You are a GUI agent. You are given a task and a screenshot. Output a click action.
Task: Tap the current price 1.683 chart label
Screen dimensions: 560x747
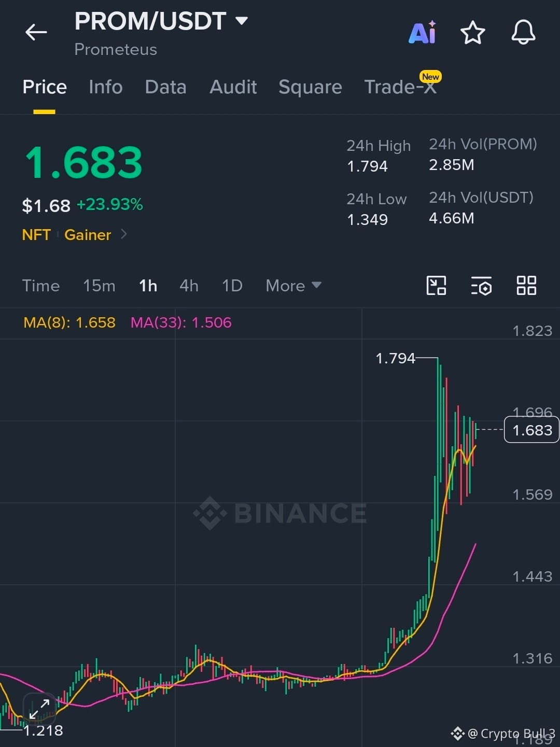(532, 430)
